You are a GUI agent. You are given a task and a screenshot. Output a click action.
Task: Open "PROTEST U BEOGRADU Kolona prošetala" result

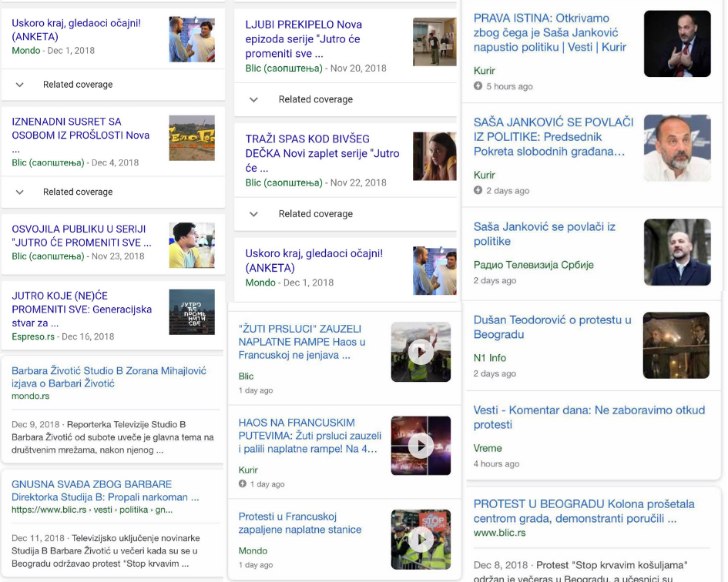pyautogui.click(x=583, y=511)
